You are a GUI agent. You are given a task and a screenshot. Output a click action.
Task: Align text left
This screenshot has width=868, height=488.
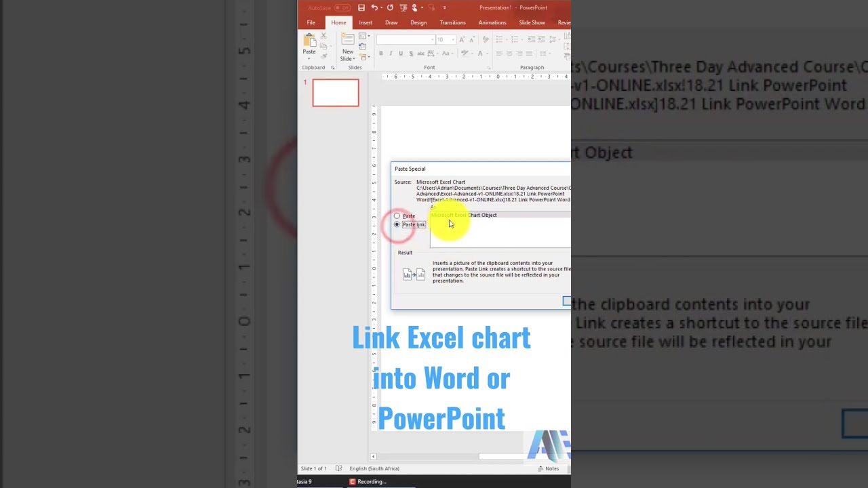[x=499, y=54]
